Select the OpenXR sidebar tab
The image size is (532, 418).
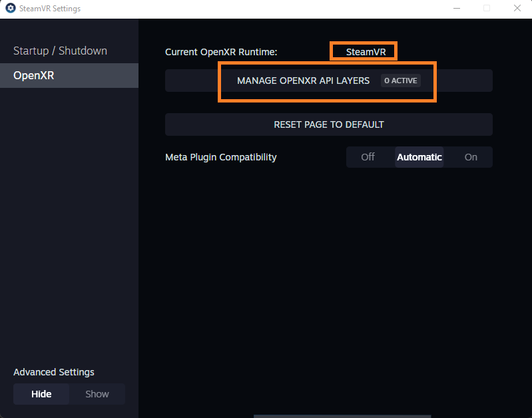34,76
